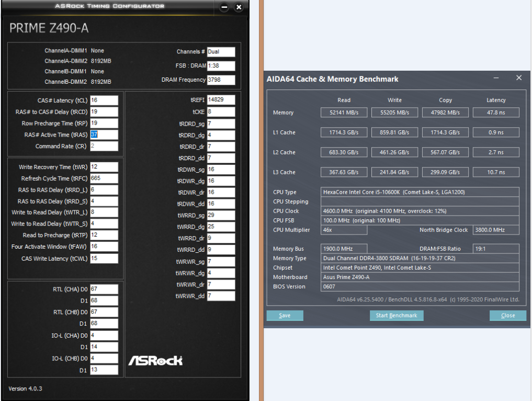
Task: Click ChannelB-DIMM2 8192MB entry
Action: point(78,82)
